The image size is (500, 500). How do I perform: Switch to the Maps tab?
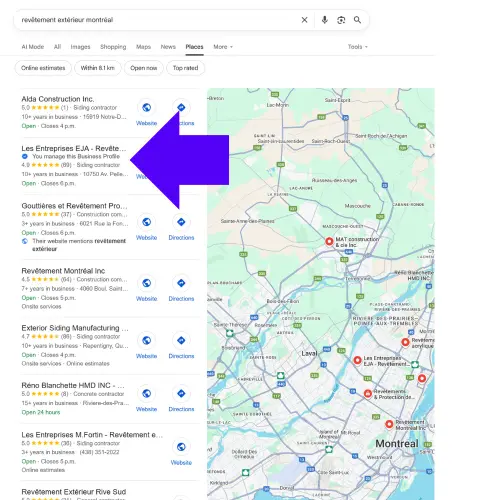143,47
